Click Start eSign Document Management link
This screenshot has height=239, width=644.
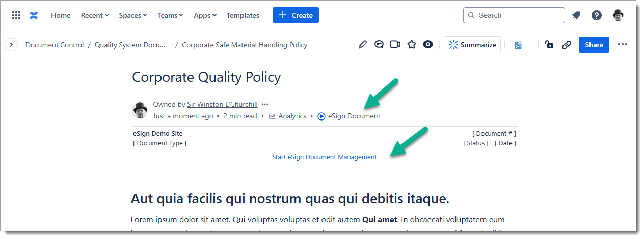325,157
